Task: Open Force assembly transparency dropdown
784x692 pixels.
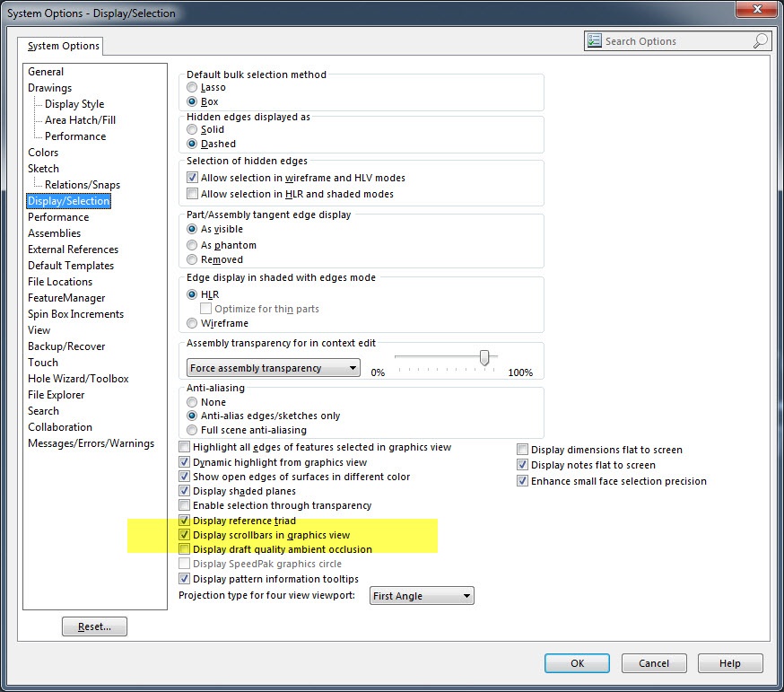Action: (x=273, y=368)
